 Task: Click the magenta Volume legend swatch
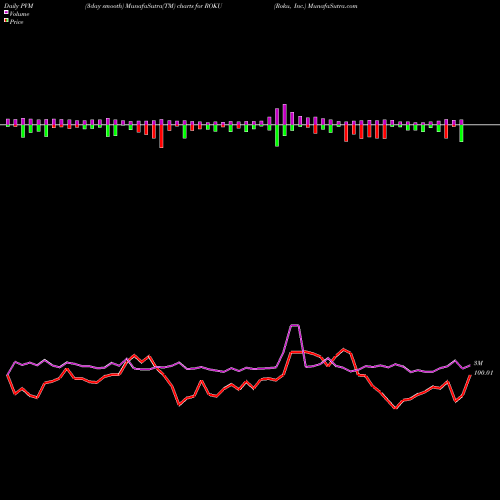pyautogui.click(x=6, y=12)
